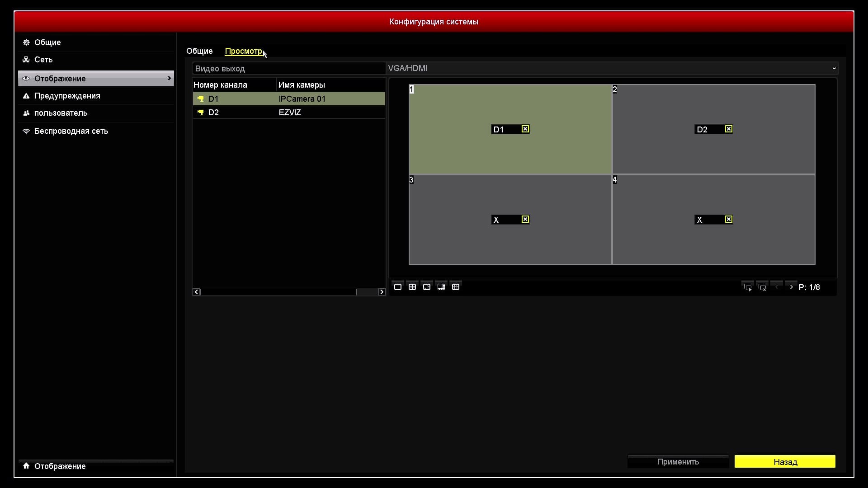Click the start all live view icon

748,287
